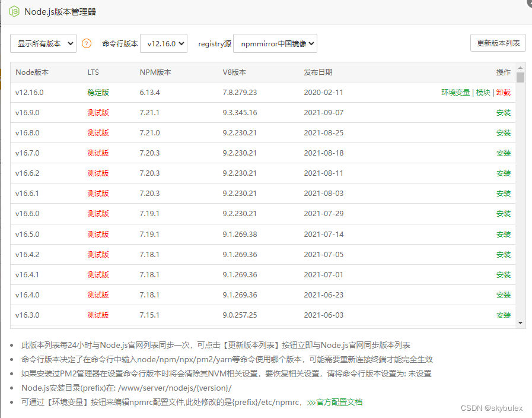
Task: Select the v16.7.0 version cell
Action: tap(27, 153)
